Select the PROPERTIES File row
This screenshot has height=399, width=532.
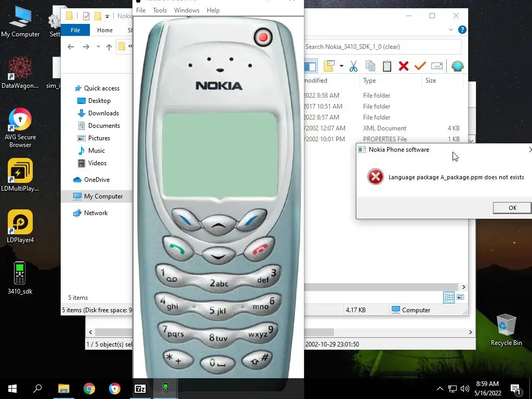(382, 139)
